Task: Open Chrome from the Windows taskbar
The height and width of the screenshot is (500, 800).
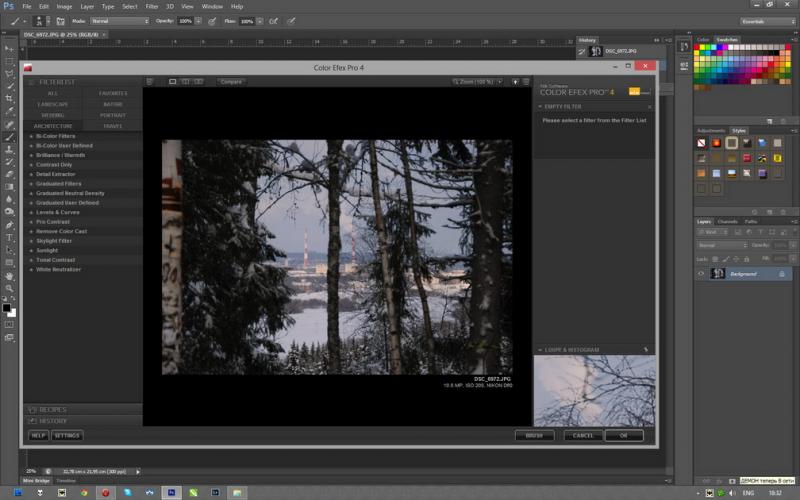Action: [84, 492]
